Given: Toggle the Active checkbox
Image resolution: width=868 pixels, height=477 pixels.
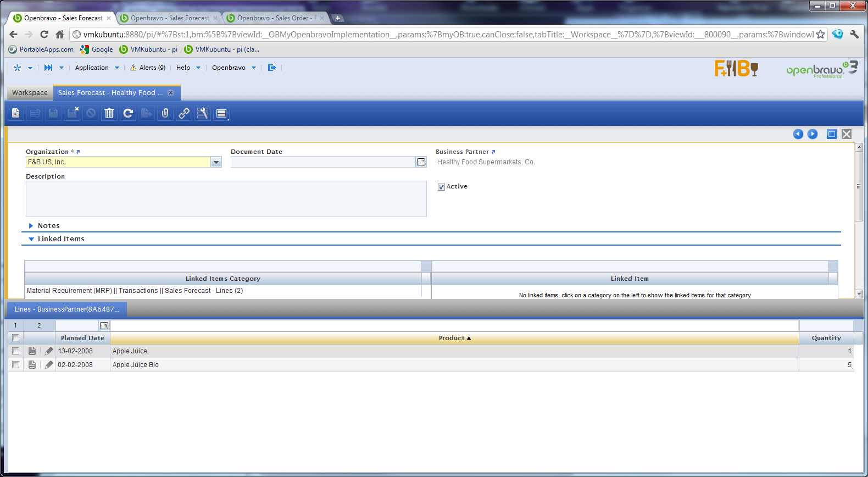Looking at the screenshot, I should point(441,187).
